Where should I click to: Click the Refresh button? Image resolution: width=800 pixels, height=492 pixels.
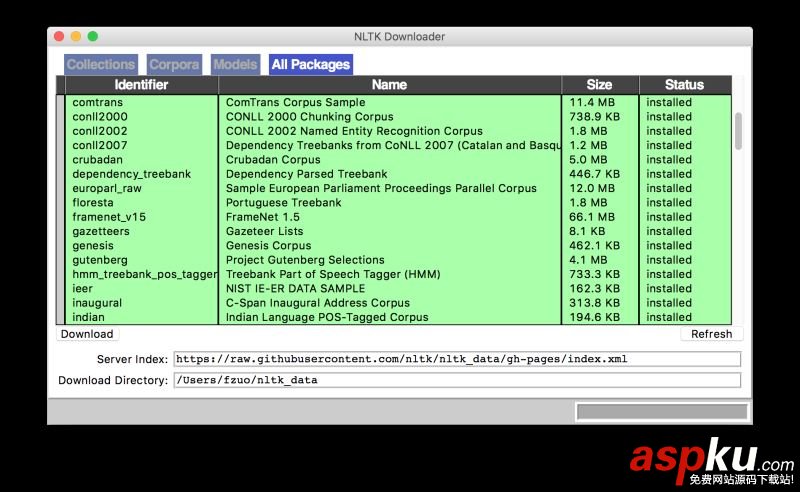coord(711,334)
